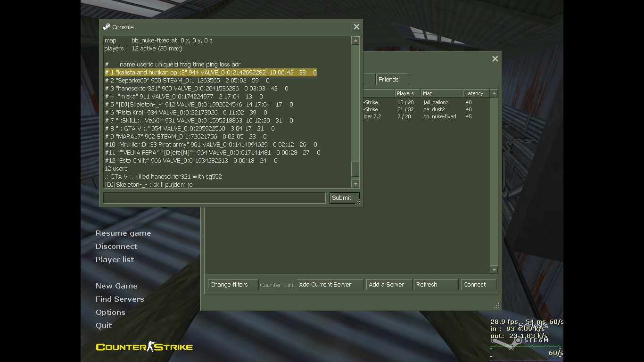Click the column header line in Console
The height and width of the screenshot is (362, 644).
click(173, 64)
